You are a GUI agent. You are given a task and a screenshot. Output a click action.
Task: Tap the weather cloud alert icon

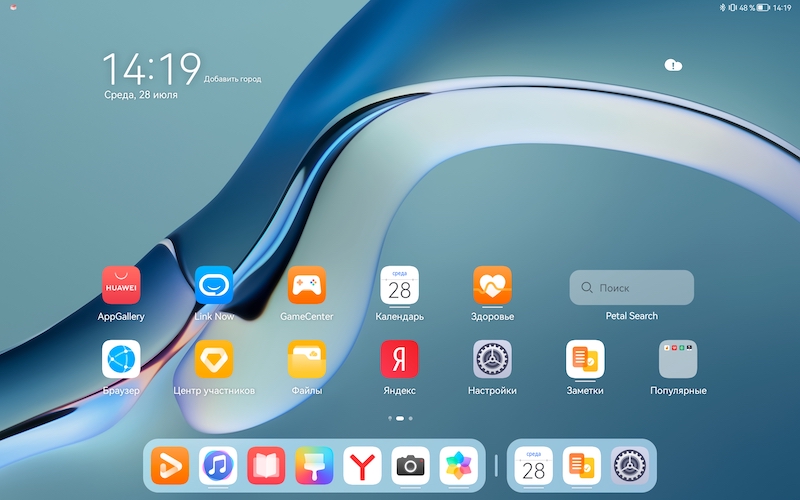(673, 65)
